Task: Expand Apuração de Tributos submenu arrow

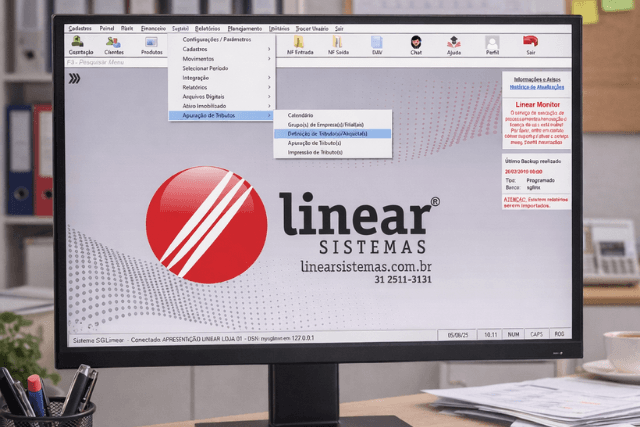Action: click(x=269, y=116)
